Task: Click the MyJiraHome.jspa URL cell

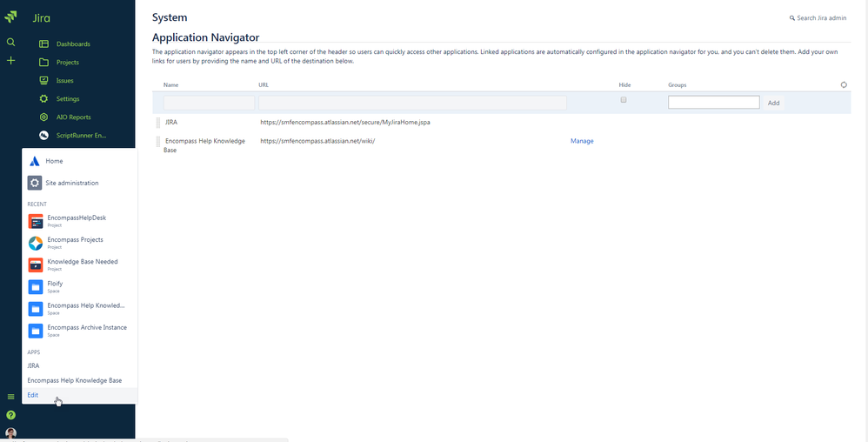Action: [x=345, y=122]
